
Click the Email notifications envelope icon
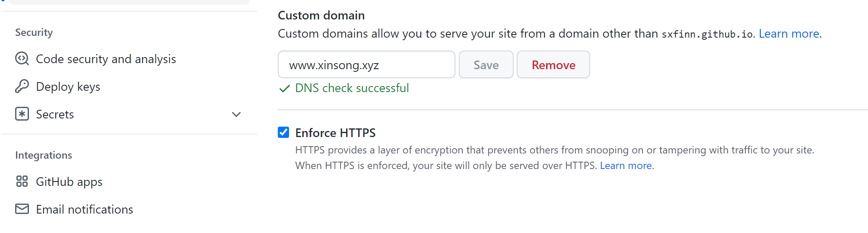click(22, 209)
